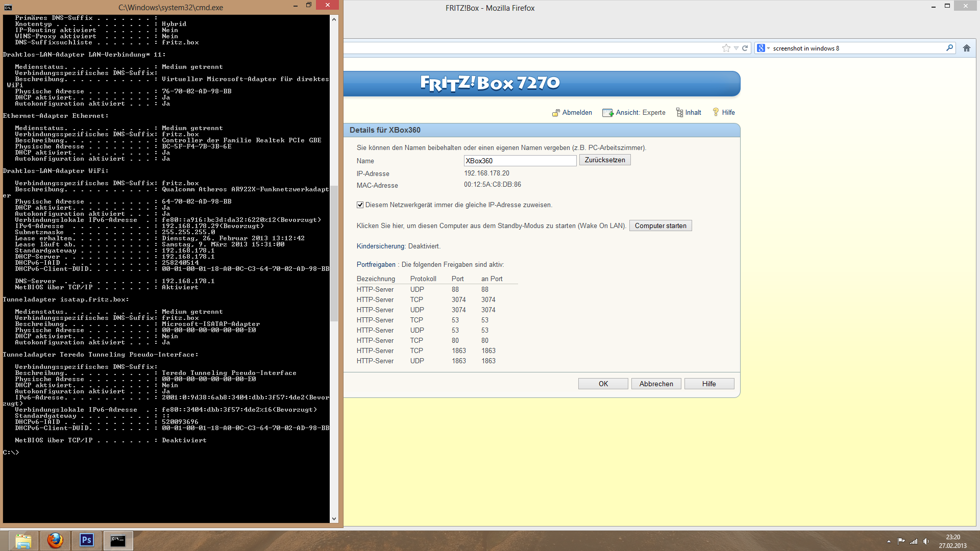Toggle always assign same IP checkbox
The height and width of the screenshot is (551, 980).
tap(360, 205)
